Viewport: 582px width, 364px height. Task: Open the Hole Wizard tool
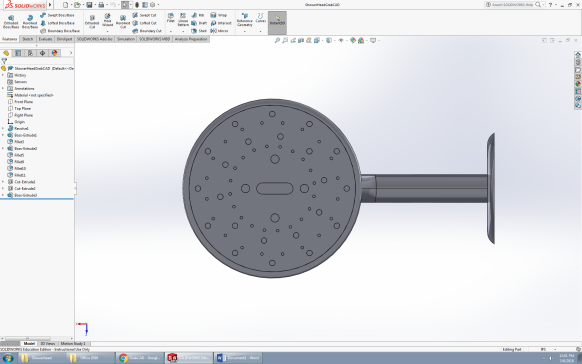pyautogui.click(x=107, y=20)
